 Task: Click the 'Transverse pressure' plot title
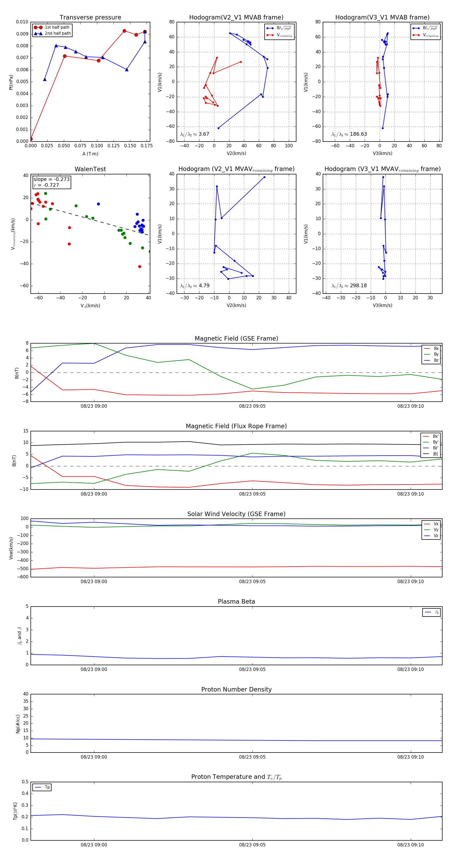(x=90, y=18)
